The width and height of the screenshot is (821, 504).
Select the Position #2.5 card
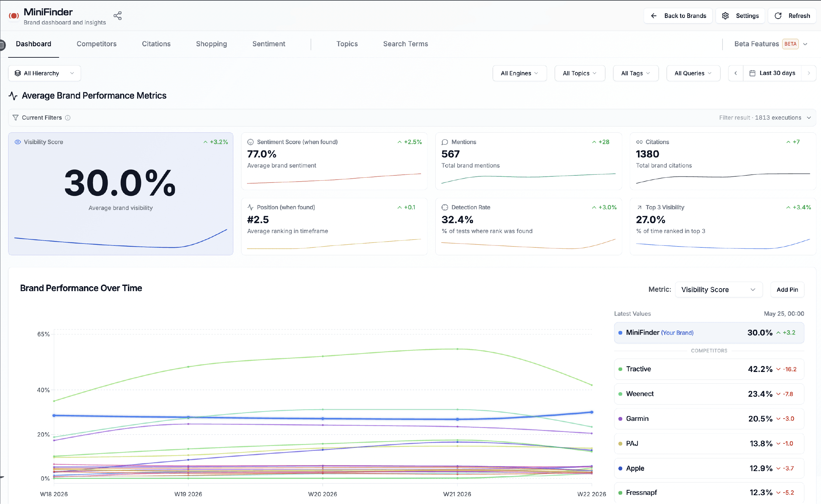334,227
